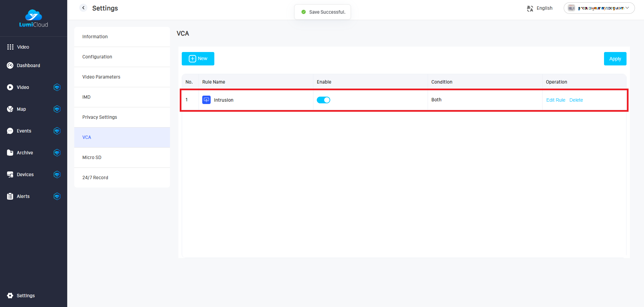Image resolution: width=644 pixels, height=307 pixels.
Task: Click the New rule button
Action: [198, 59]
